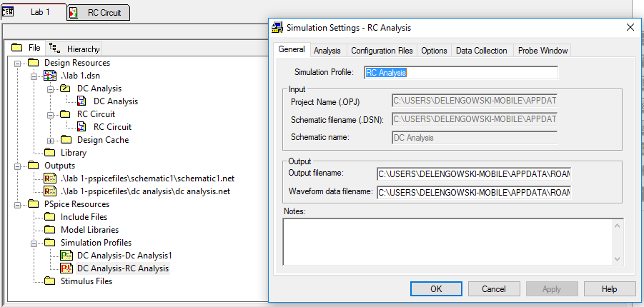This screenshot has height=307, width=644.
Task: Click the RC Circuit folder icon
Action: (x=65, y=114)
